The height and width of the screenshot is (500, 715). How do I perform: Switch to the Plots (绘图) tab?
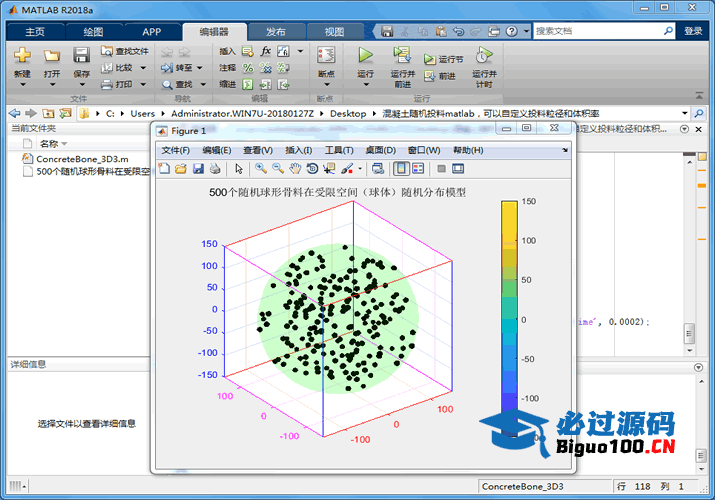click(x=93, y=31)
